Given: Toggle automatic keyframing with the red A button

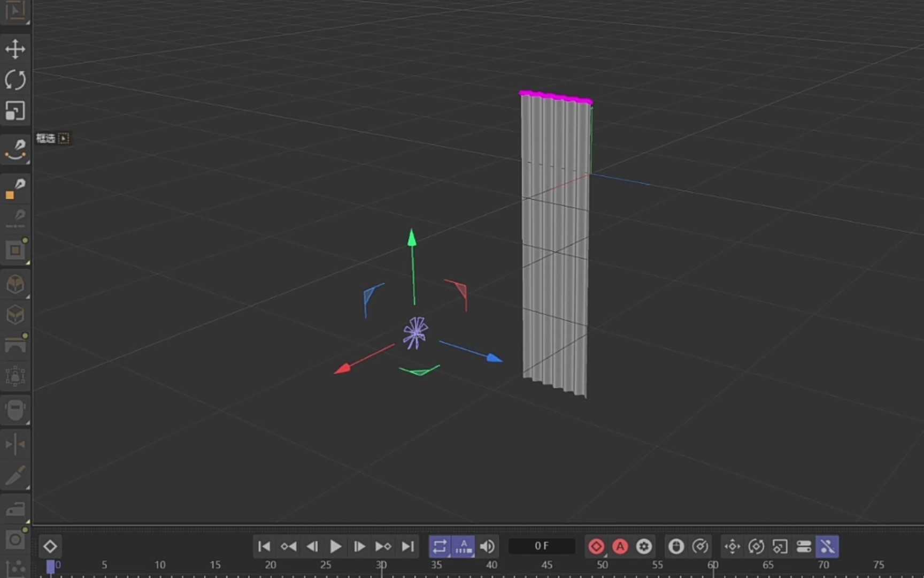Looking at the screenshot, I should 620,546.
